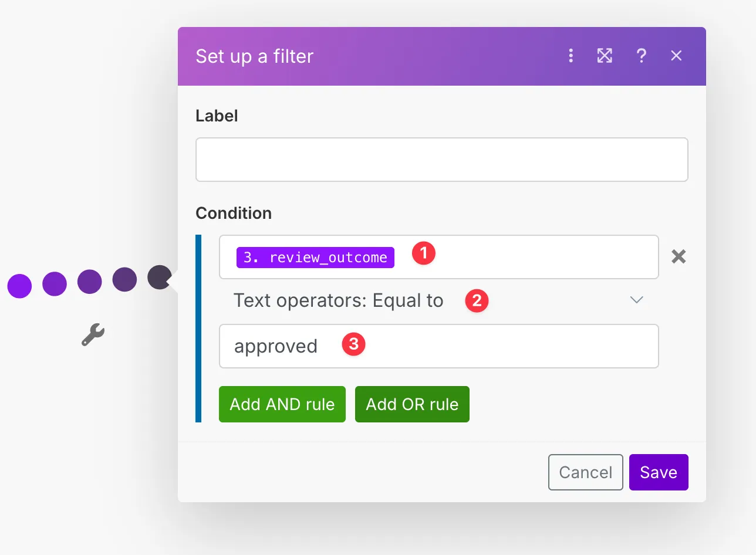Click the red badge numbered 2

pyautogui.click(x=477, y=301)
